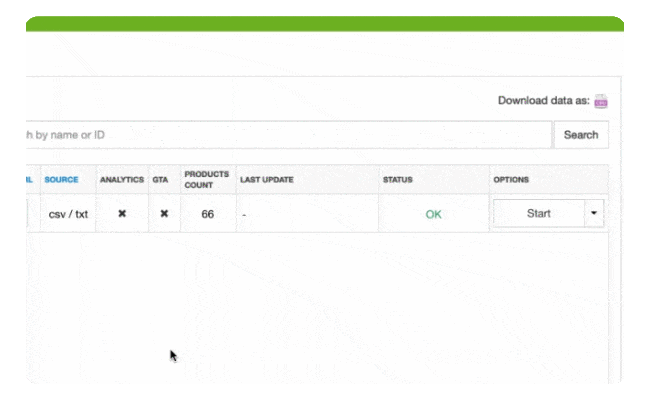Screen dimensions: 650x400
Task: Click the X mark under ANALYTICS
Action: 122,213
